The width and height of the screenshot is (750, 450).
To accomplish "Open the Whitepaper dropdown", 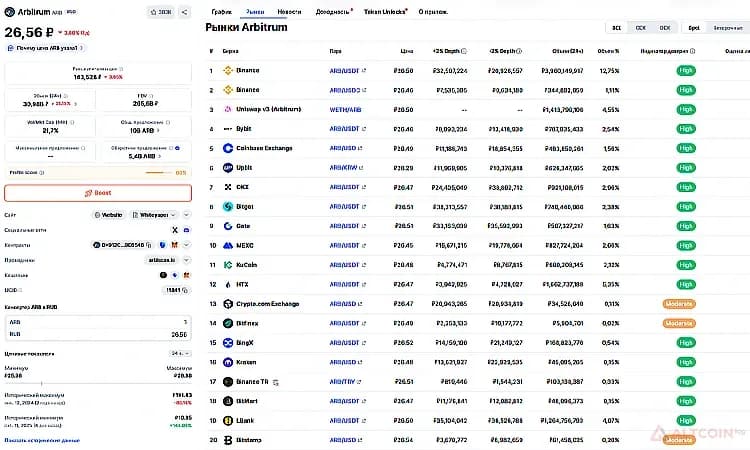I will click(154, 215).
